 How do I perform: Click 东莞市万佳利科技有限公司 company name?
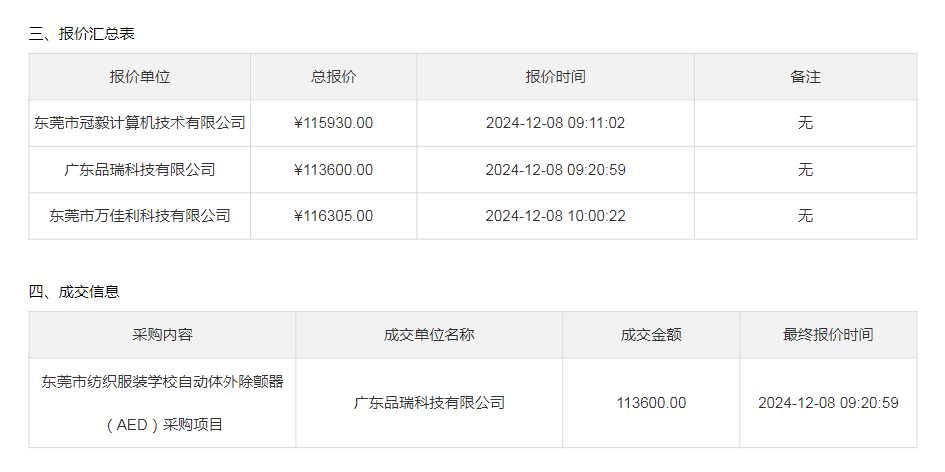139,215
